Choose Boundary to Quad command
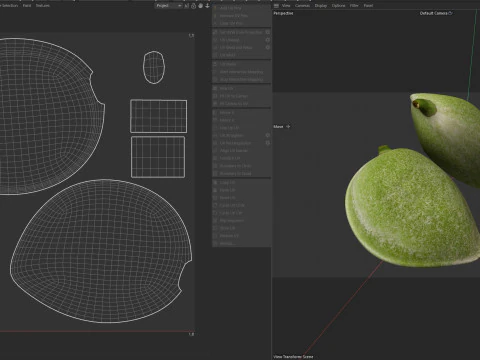The width and height of the screenshot is (480, 360). tap(242, 173)
